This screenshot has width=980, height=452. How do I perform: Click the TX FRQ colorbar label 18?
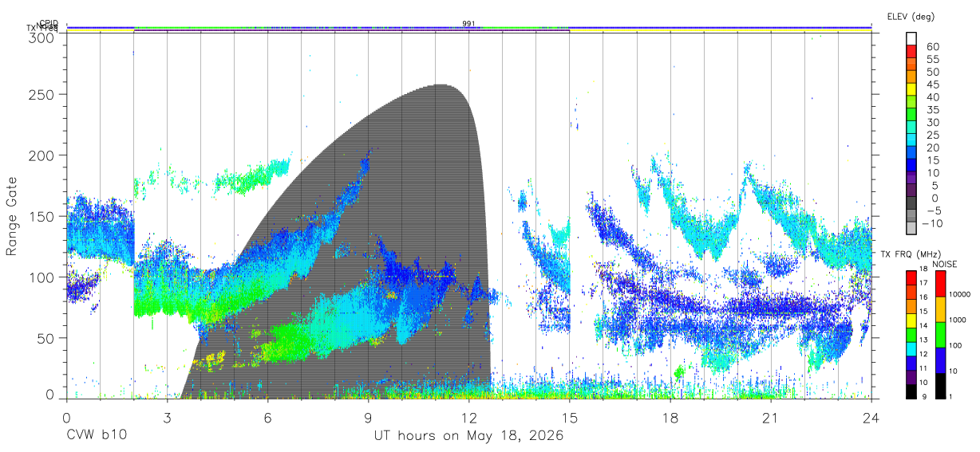(923, 269)
